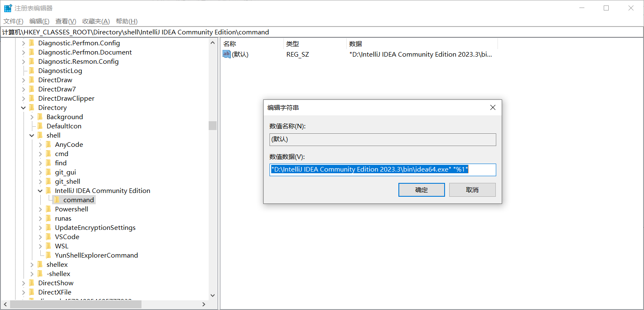Select the Diagnostic.Perfmon.Document tree item
Image resolution: width=644 pixels, height=310 pixels.
85,52
